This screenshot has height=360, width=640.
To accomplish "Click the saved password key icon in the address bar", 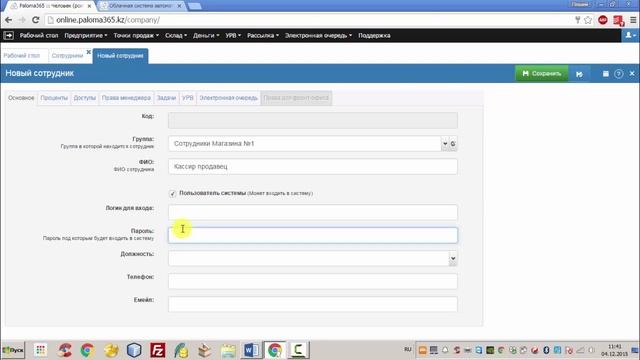I will click(x=577, y=20).
